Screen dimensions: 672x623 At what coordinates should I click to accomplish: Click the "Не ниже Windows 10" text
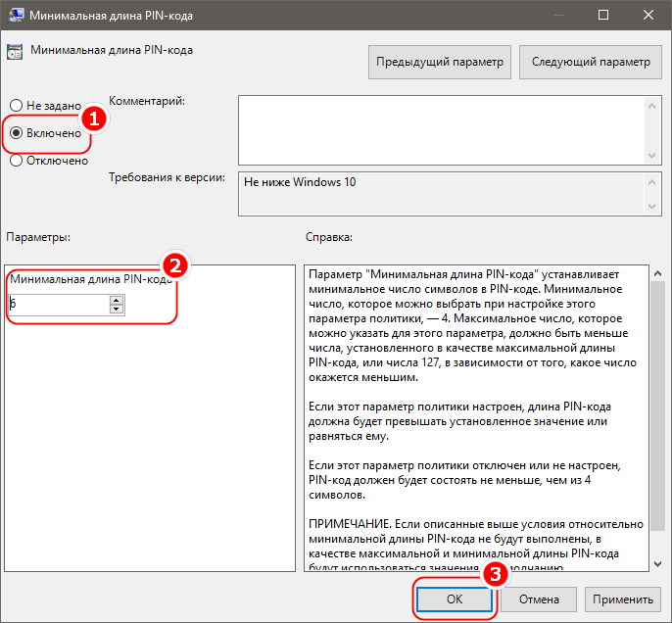(300, 182)
